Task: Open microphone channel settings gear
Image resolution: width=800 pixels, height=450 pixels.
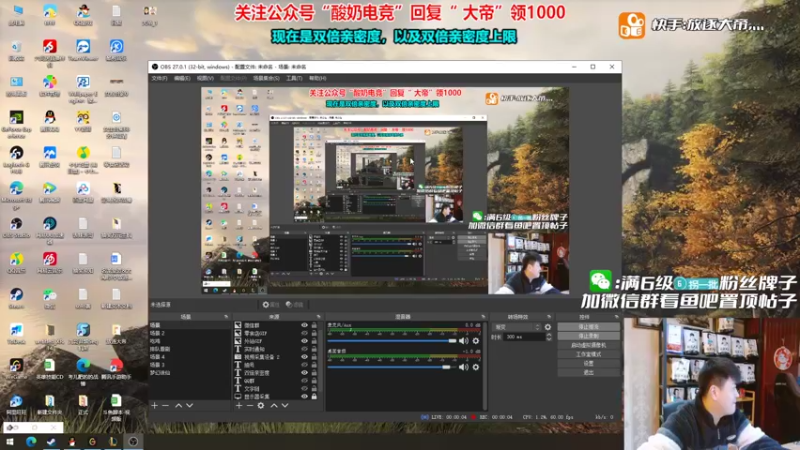Action: (476, 340)
